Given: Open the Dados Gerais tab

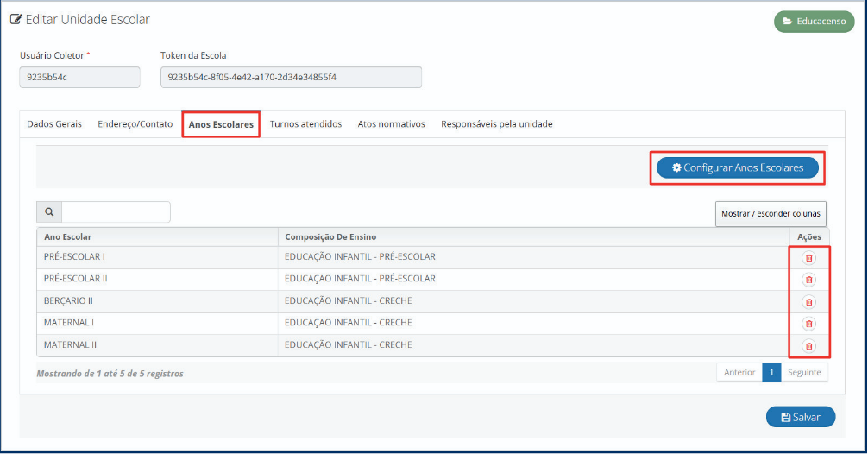Looking at the screenshot, I should 54,124.
